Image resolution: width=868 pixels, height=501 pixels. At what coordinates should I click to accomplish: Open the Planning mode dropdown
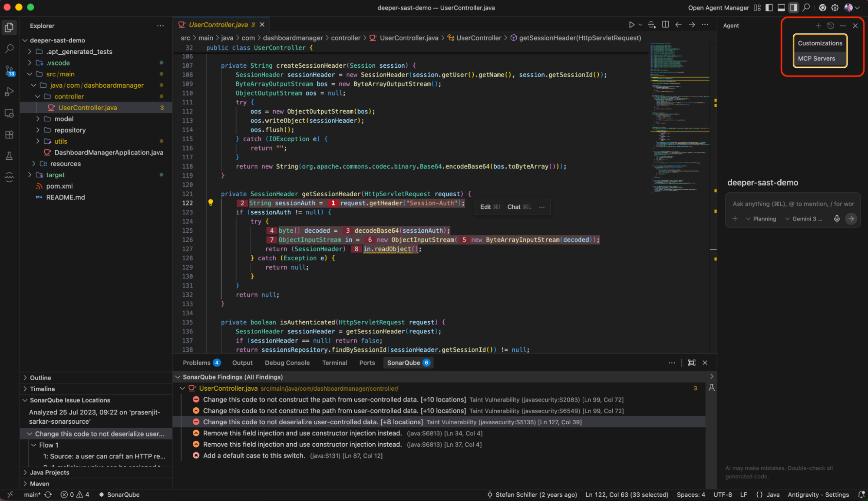[761, 219]
